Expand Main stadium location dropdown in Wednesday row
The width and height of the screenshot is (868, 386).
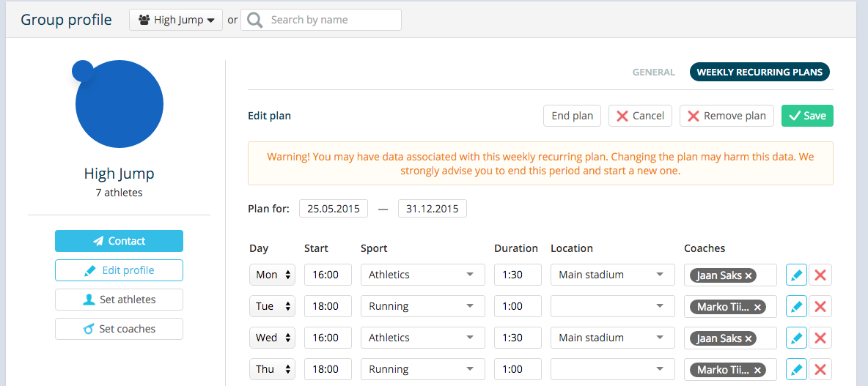pyautogui.click(x=613, y=338)
